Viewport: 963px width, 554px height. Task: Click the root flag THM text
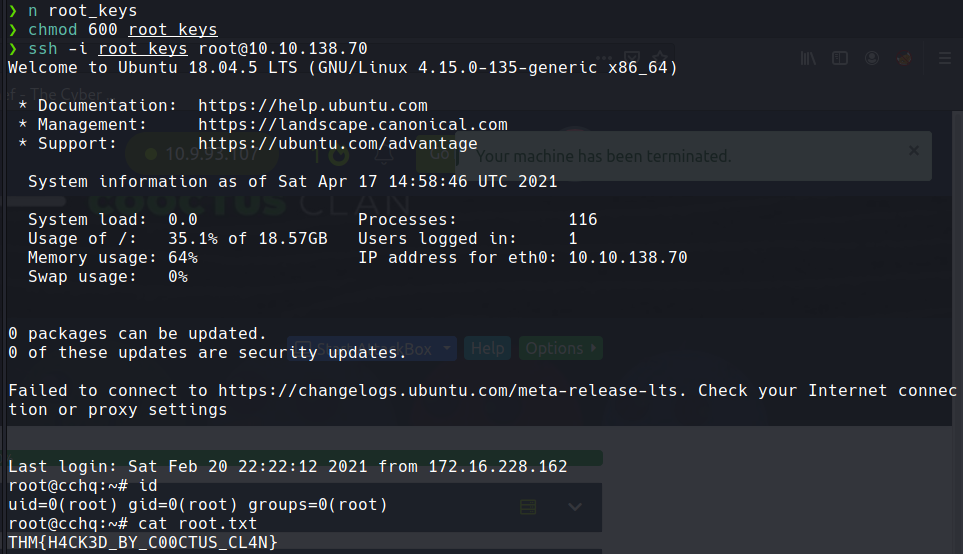142,543
